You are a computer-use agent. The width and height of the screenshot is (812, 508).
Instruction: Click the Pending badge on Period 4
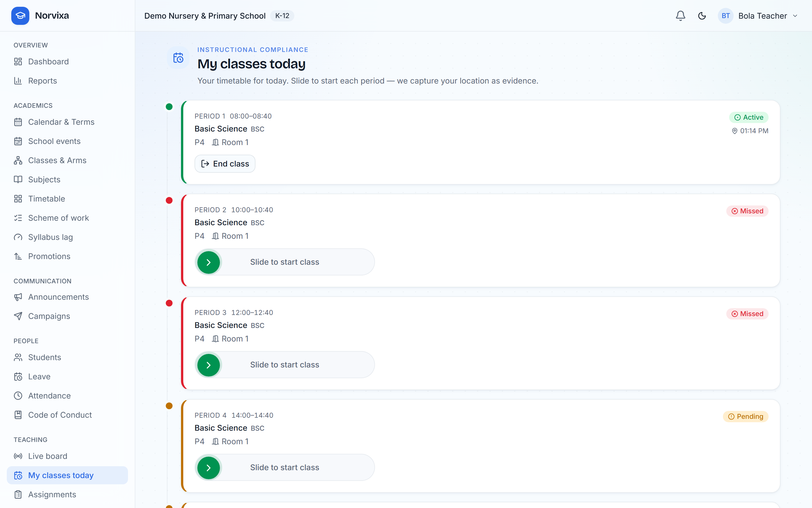point(745,417)
